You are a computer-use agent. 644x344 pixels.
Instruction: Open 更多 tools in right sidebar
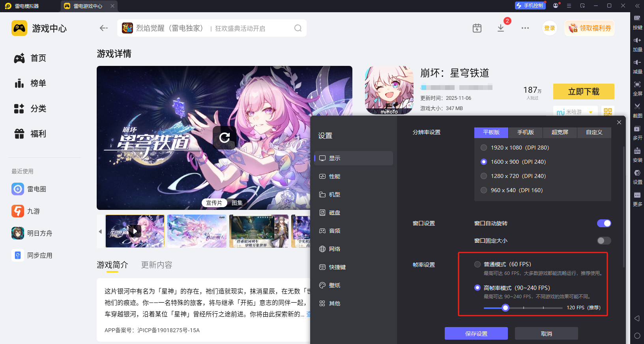pyautogui.click(x=637, y=199)
